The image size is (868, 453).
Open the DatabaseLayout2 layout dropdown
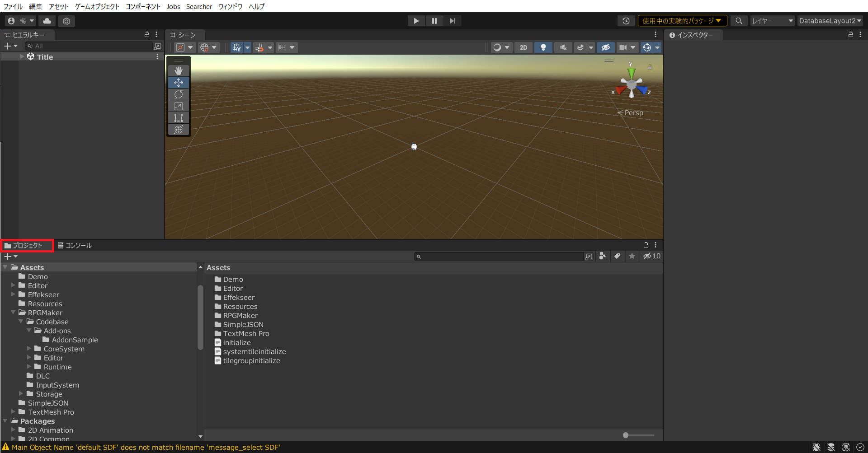(x=830, y=21)
